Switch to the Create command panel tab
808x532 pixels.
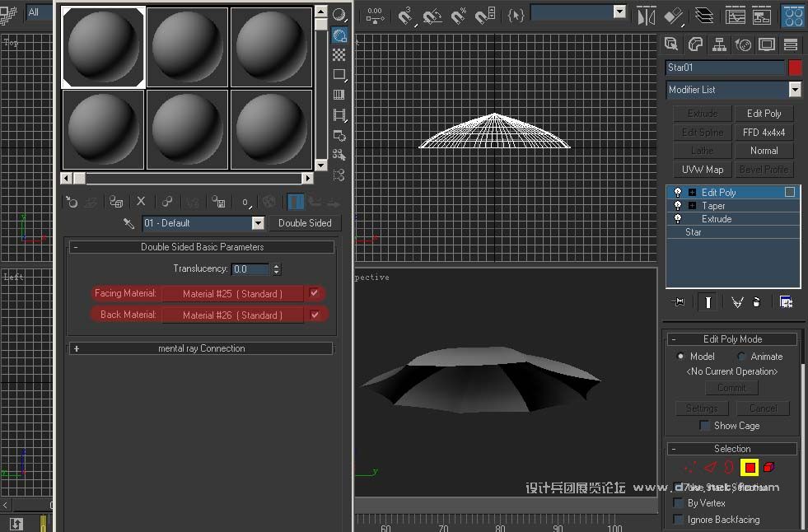point(671,44)
